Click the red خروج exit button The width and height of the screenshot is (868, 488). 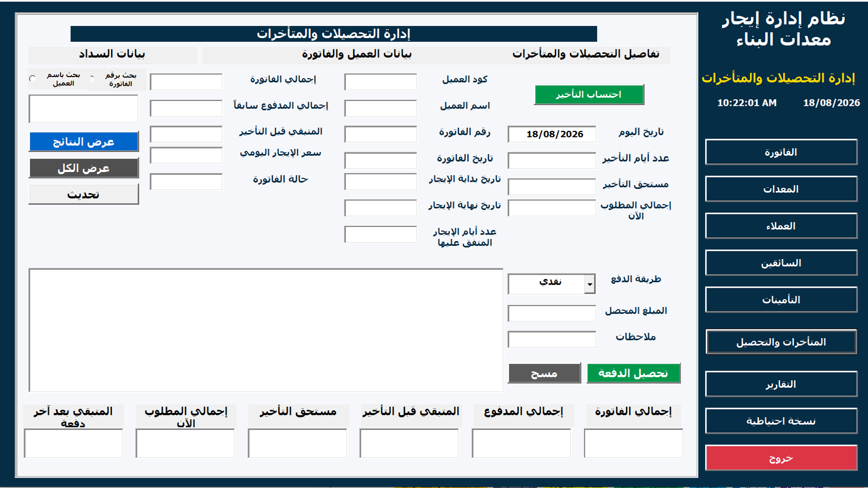(x=781, y=458)
